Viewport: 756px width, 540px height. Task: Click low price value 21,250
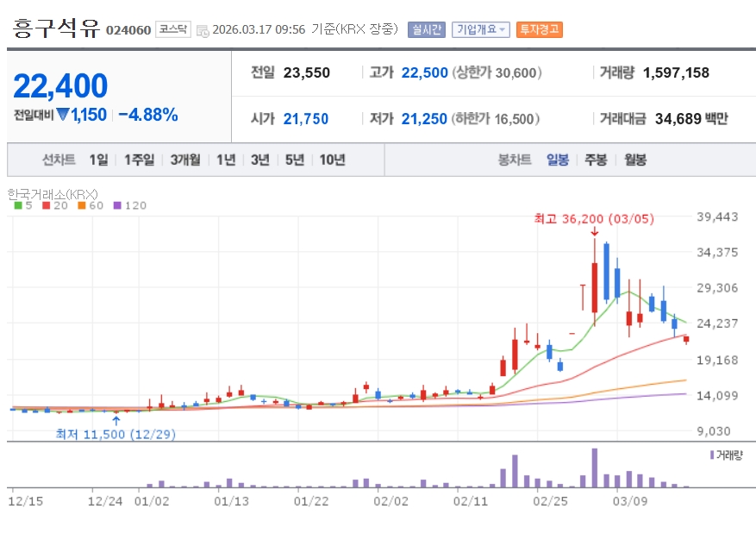[x=424, y=119]
